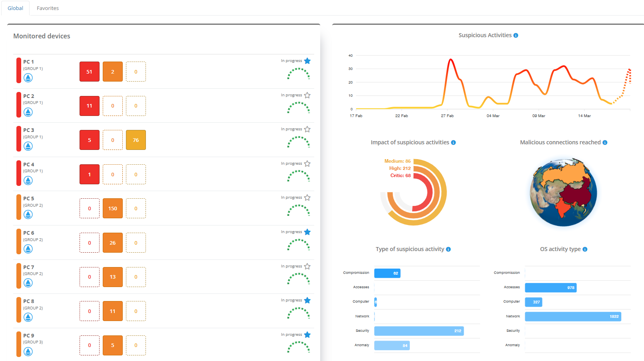Switch to the Favorites tab
Viewport: 644px width, 361px height.
click(x=48, y=8)
